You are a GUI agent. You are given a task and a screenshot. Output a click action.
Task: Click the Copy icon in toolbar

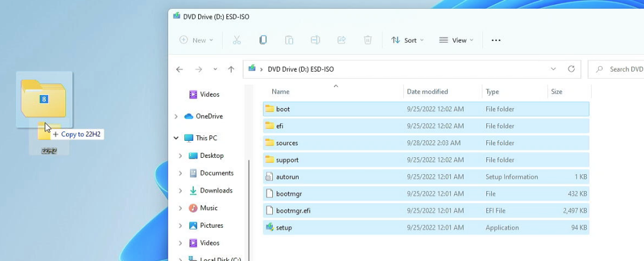263,40
